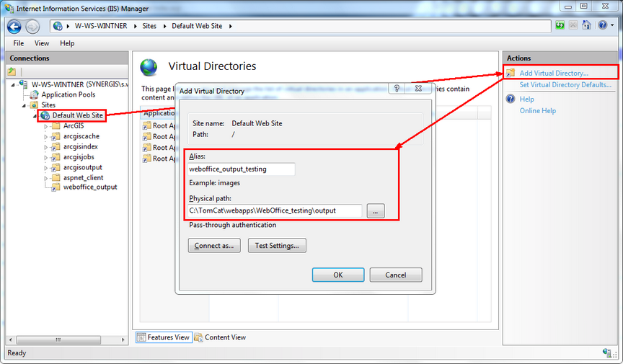Click the IIS Manager title bar app icon
The height and width of the screenshot is (364, 623).
click(9, 7)
